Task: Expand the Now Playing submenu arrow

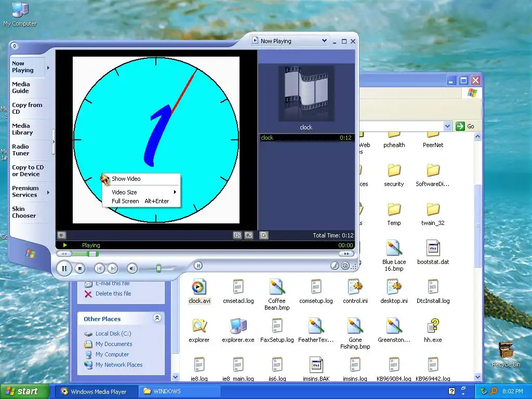Action: [48, 68]
